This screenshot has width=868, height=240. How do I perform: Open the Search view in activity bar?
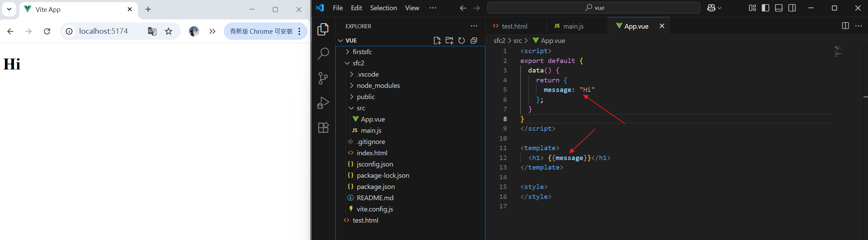323,53
